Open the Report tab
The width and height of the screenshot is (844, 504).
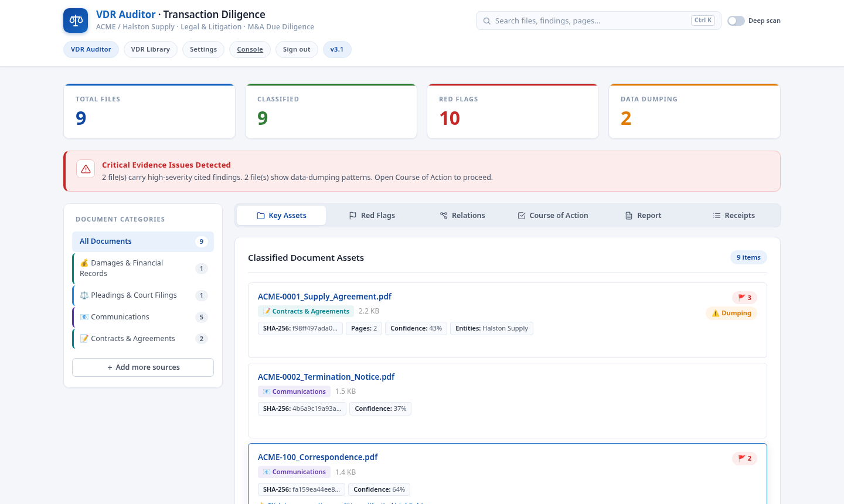[x=643, y=216]
